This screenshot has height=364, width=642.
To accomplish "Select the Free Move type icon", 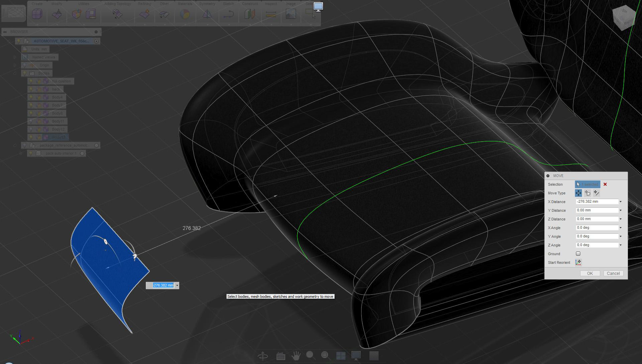I will pyautogui.click(x=578, y=193).
